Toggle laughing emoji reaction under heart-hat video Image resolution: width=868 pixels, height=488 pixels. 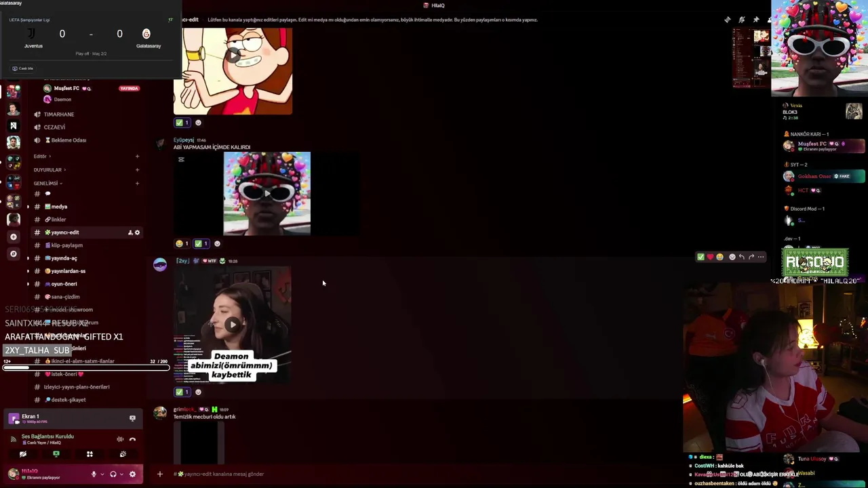[x=182, y=243]
